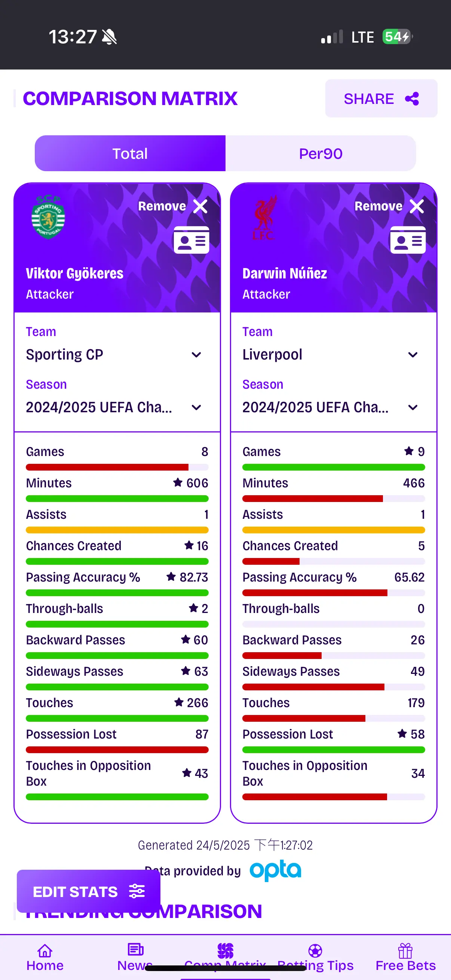Tap Gyökeres Chances Created progress bar
The height and width of the screenshot is (980, 451).
[117, 561]
